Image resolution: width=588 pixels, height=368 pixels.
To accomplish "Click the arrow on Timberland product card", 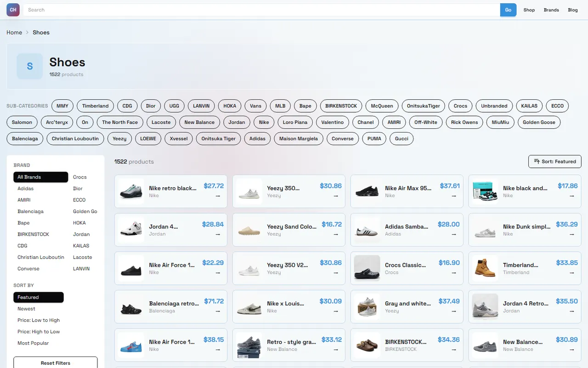I will 572,272.
